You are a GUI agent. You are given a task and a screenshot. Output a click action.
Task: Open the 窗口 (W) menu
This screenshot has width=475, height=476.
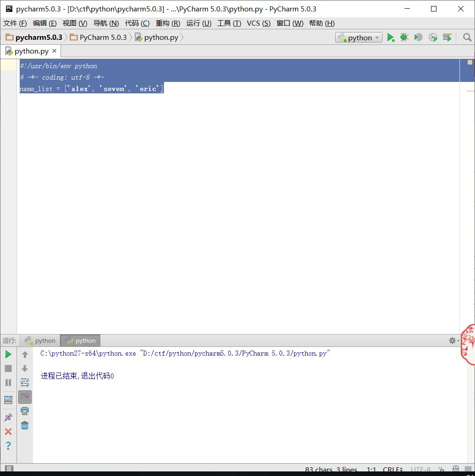[x=290, y=23]
